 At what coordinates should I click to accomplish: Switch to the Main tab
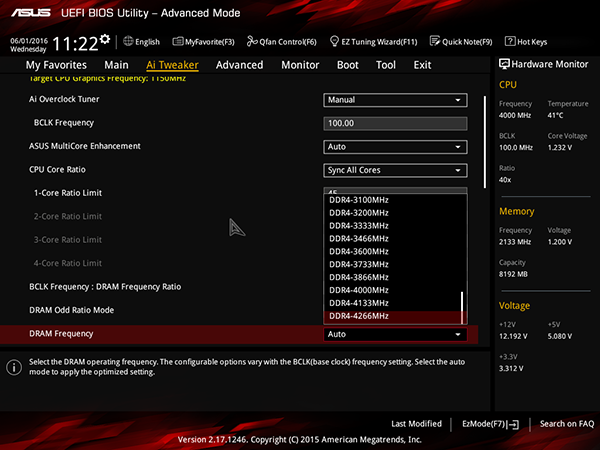[116, 65]
